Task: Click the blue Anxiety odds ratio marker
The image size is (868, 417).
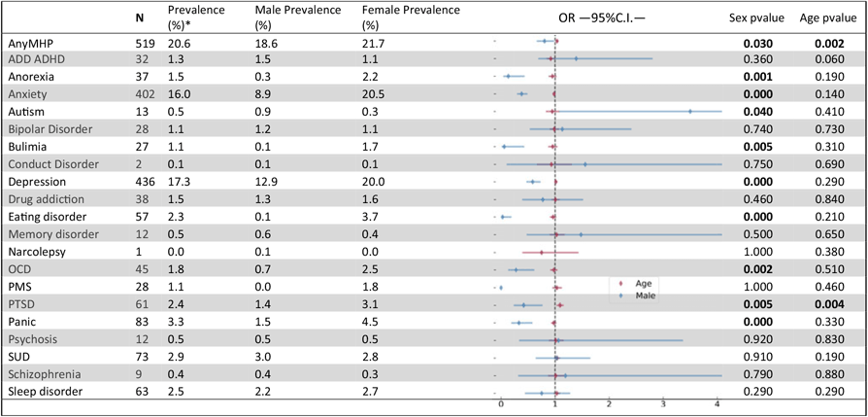Action: (522, 94)
